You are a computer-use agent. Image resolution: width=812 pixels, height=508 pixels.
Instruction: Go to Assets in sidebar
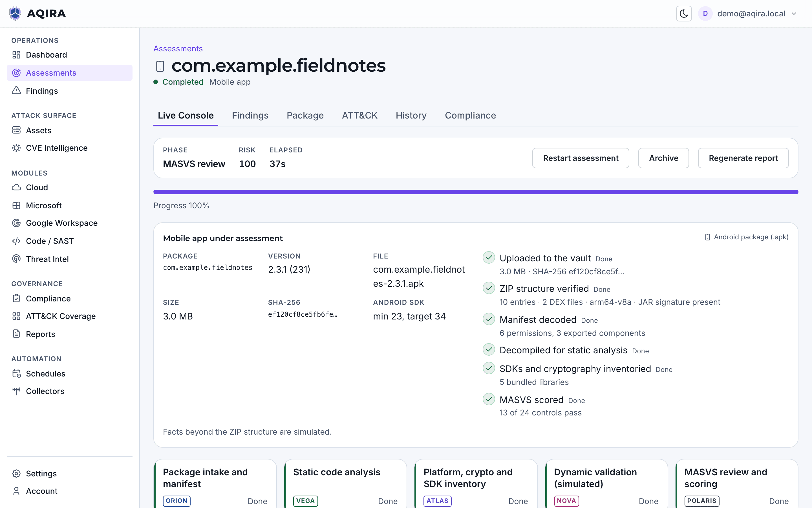coord(69,130)
